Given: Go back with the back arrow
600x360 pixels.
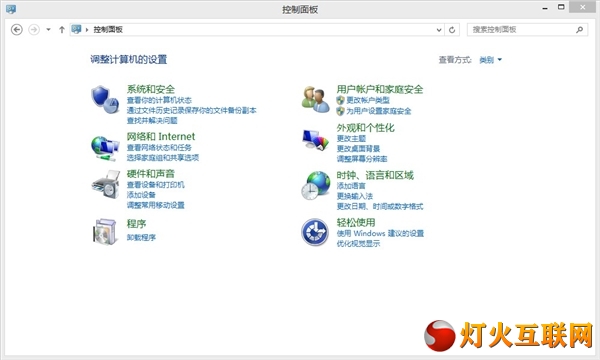Looking at the screenshot, I should (16, 29).
